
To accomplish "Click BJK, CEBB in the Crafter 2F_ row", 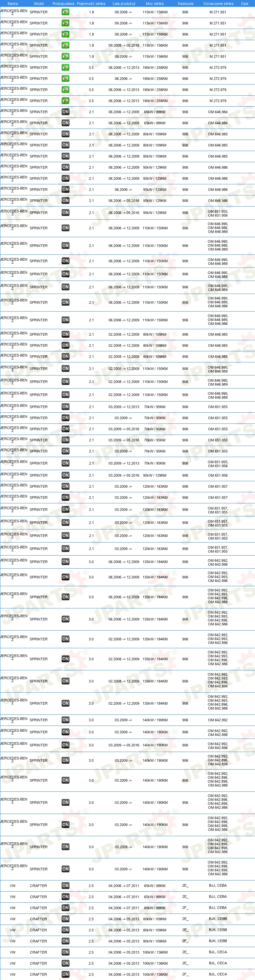I will (x=218, y=941).
